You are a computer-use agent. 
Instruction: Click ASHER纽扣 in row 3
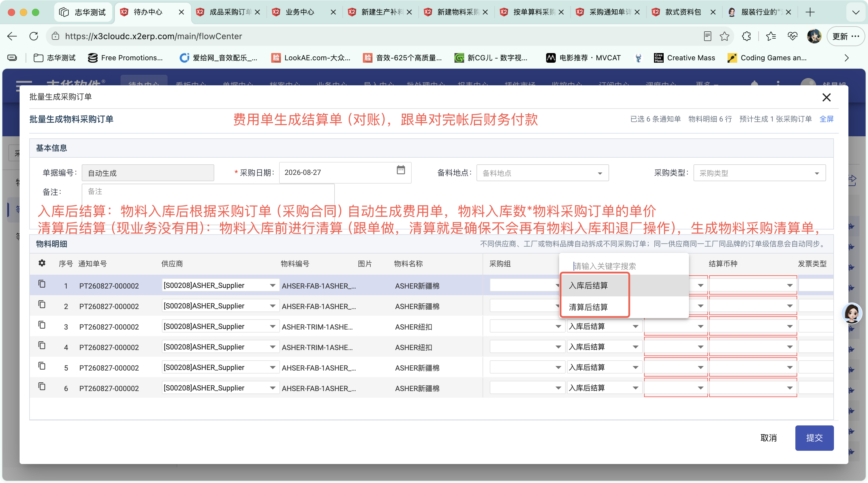coord(414,327)
